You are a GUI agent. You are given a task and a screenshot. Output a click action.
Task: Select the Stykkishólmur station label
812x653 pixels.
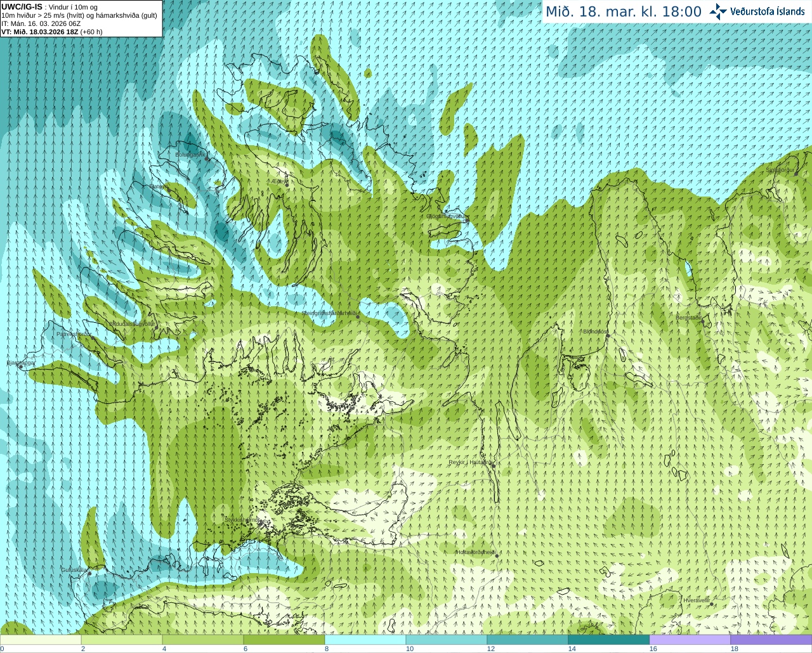[242, 519]
